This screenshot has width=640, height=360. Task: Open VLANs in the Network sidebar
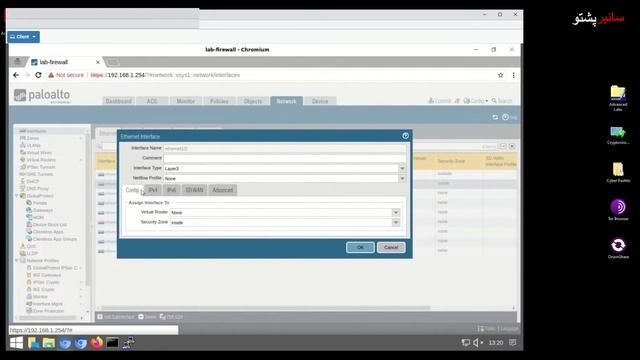coord(33,145)
